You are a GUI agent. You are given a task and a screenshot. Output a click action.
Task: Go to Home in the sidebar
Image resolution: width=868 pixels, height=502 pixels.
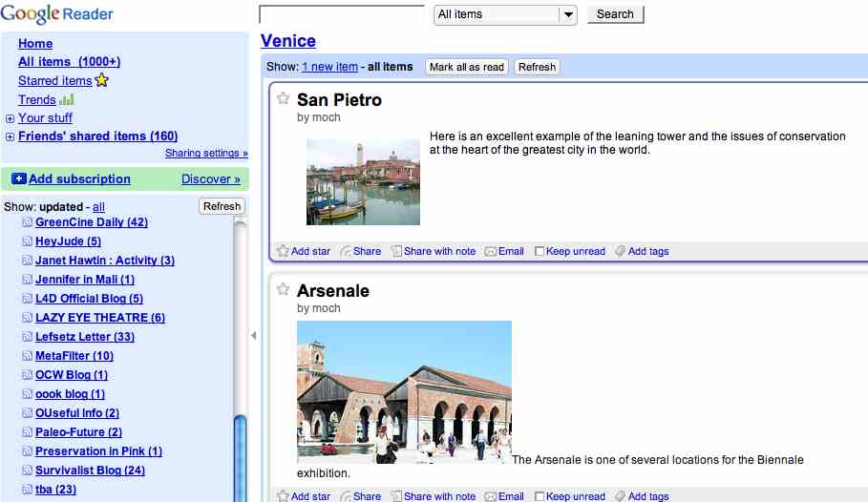35,43
